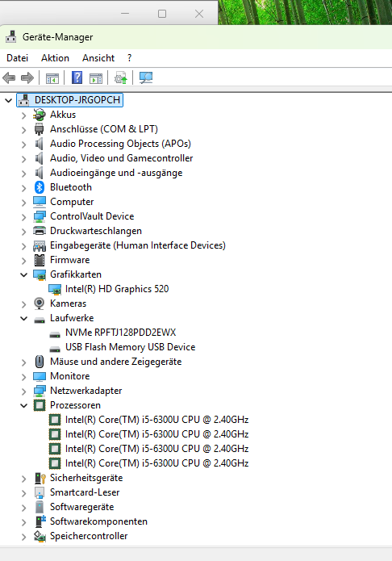This screenshot has height=561, width=392.
Task: Click the Anschlüsse (COM & LPT) port icon
Action: click(x=40, y=129)
